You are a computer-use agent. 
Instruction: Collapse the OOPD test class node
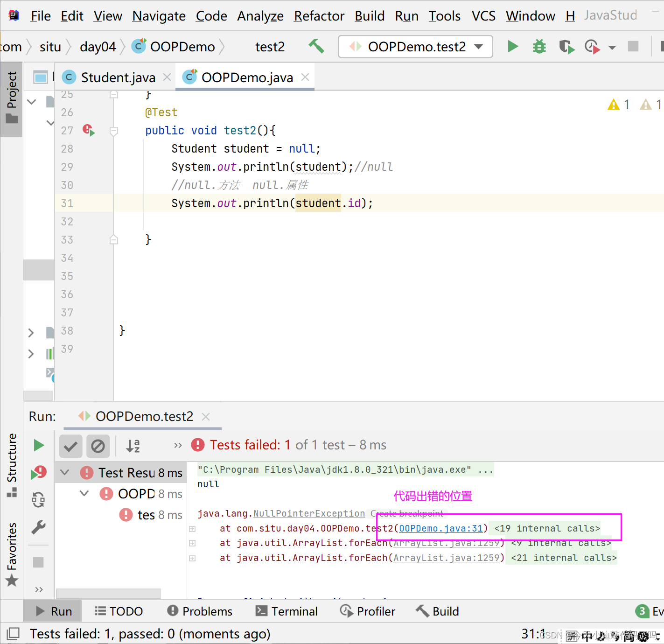pos(84,493)
